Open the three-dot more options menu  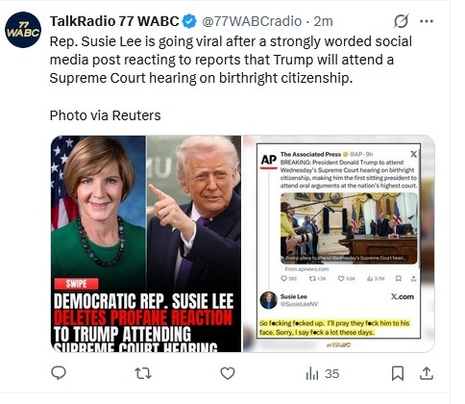(426, 21)
